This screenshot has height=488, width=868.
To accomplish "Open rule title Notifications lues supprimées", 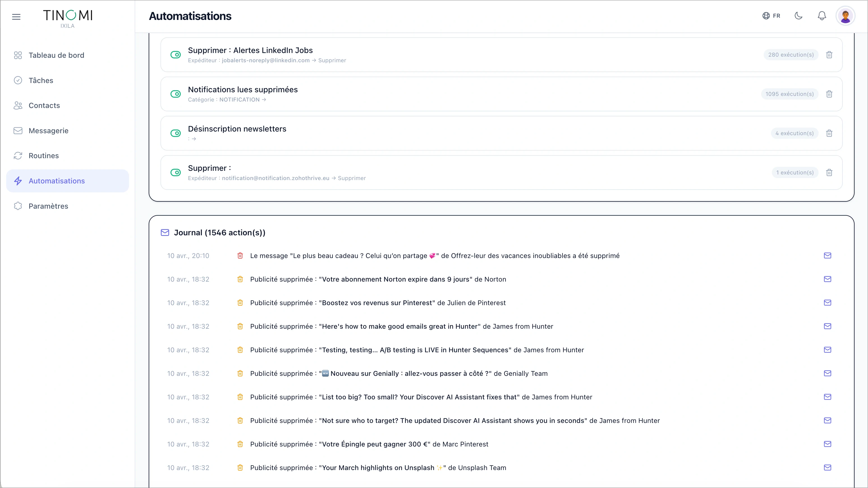I will pos(243,89).
